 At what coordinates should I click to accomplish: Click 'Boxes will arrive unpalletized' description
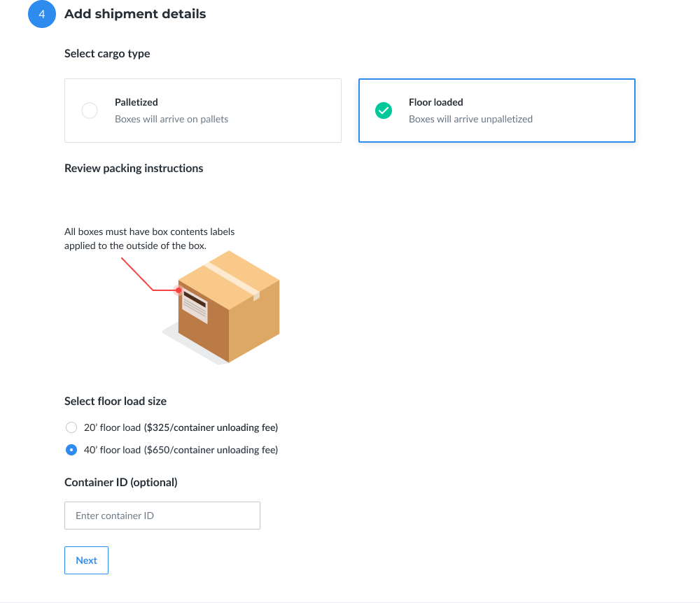point(470,119)
